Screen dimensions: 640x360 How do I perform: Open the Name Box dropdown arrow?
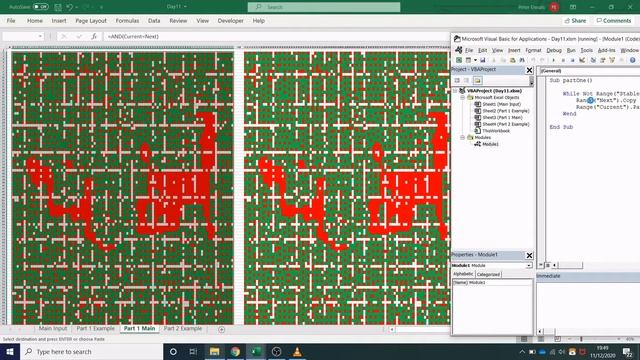click(x=40, y=36)
